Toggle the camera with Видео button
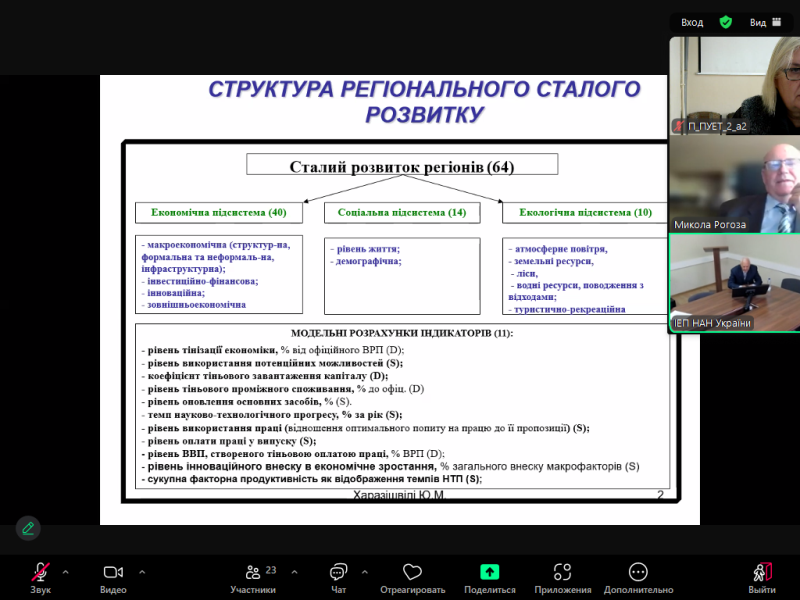Viewport: 800px width, 600px height. coord(113,572)
